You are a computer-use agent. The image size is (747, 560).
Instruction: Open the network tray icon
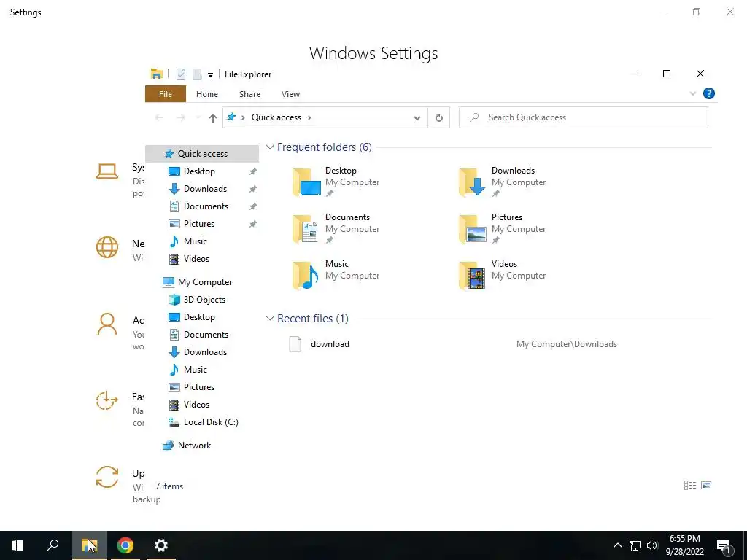(x=635, y=545)
